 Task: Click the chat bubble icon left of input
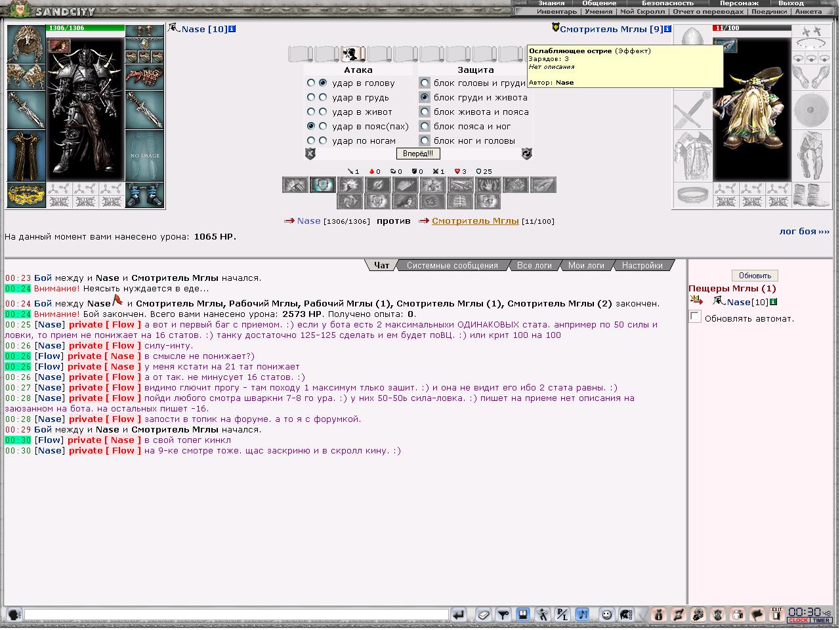tap(13, 614)
